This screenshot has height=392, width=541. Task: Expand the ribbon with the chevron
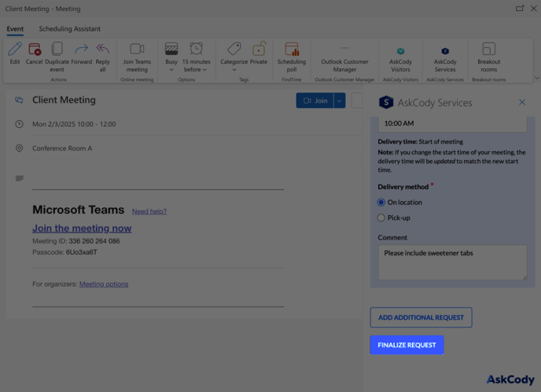pos(537,78)
